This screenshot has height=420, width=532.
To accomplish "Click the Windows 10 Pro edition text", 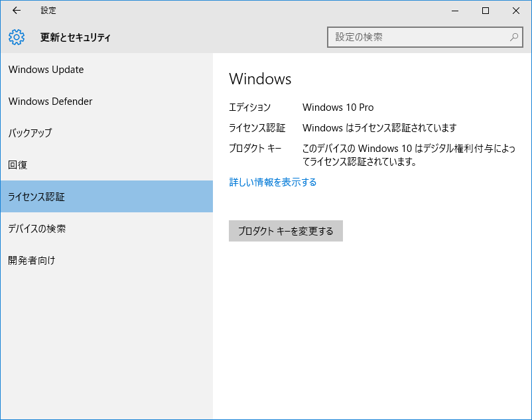I will click(x=338, y=107).
